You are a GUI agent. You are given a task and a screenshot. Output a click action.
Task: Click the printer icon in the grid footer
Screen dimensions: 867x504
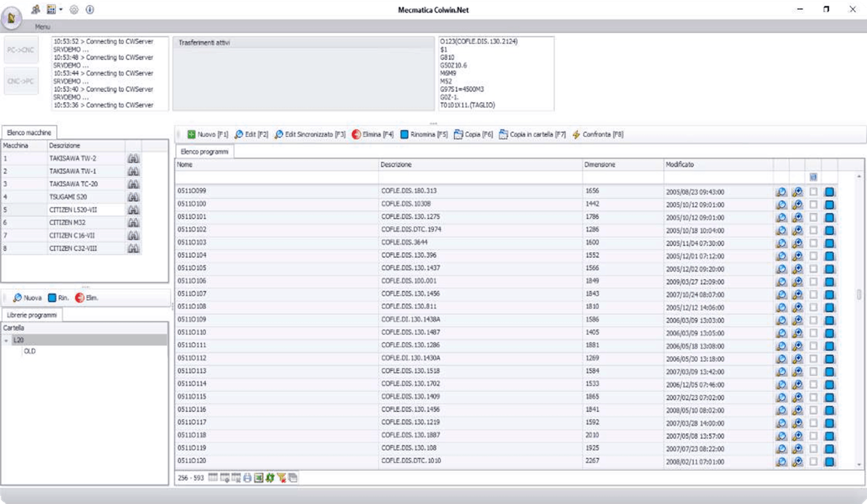248,478
